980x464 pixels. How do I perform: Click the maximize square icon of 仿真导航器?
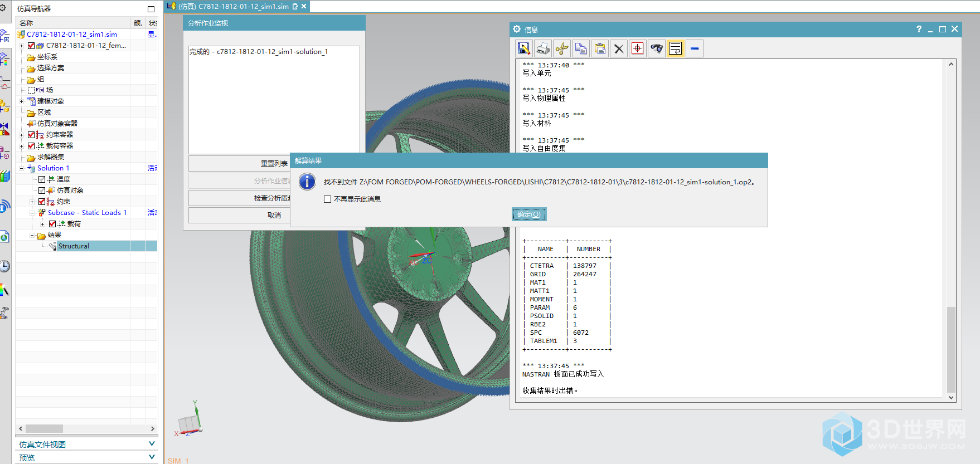click(x=151, y=9)
